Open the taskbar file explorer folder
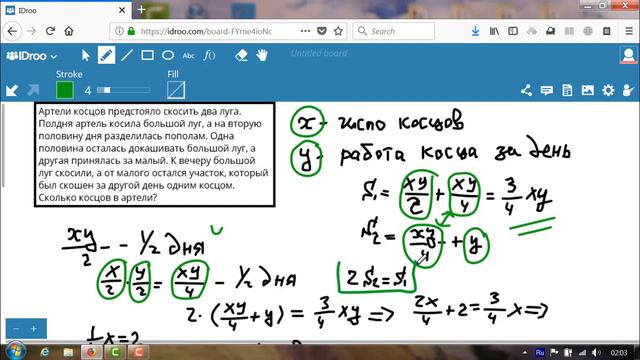This screenshot has height=360, width=640. (68, 352)
